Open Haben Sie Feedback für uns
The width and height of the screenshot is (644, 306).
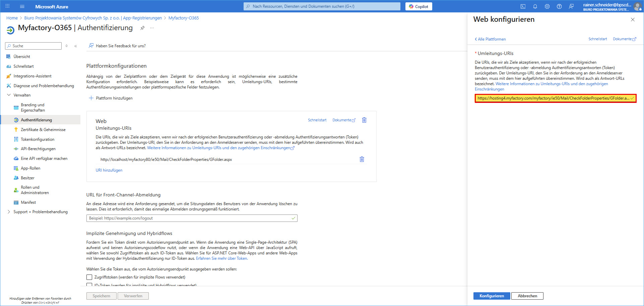(117, 46)
